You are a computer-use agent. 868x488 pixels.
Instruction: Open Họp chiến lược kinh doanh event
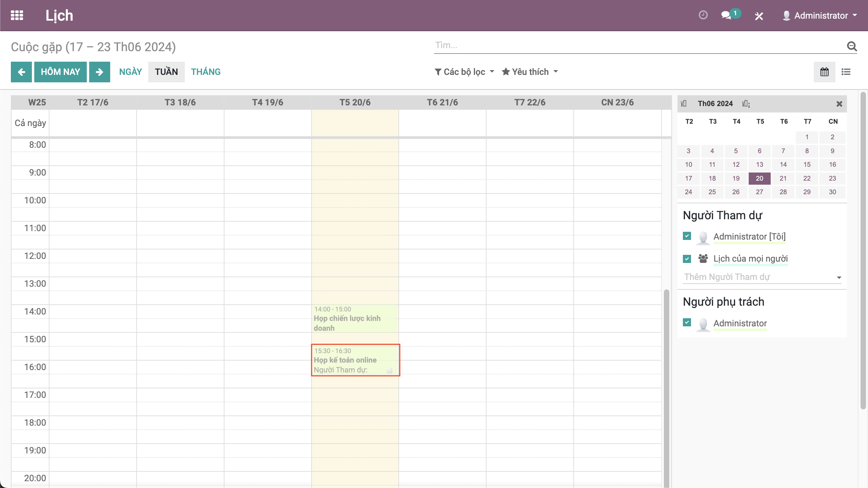tap(354, 319)
